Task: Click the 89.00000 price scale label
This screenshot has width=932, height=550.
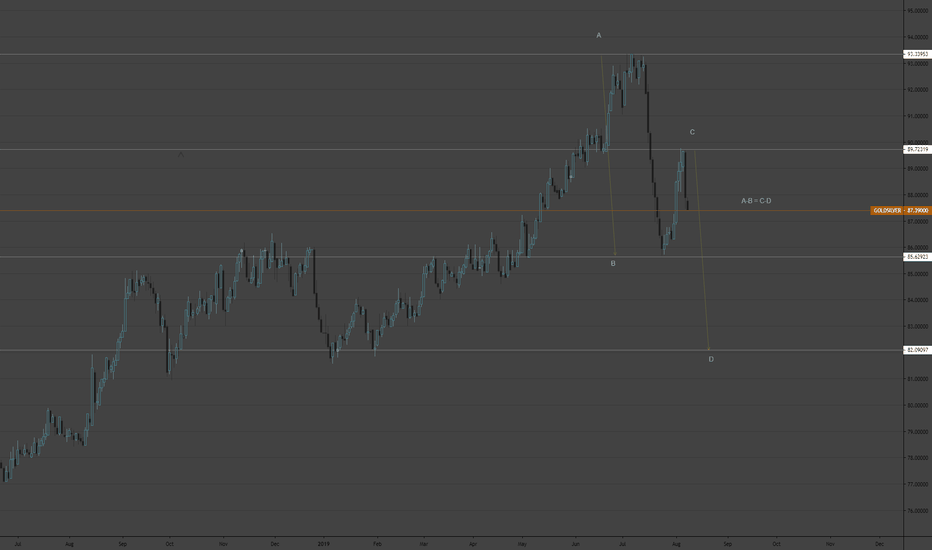Action: (918, 169)
